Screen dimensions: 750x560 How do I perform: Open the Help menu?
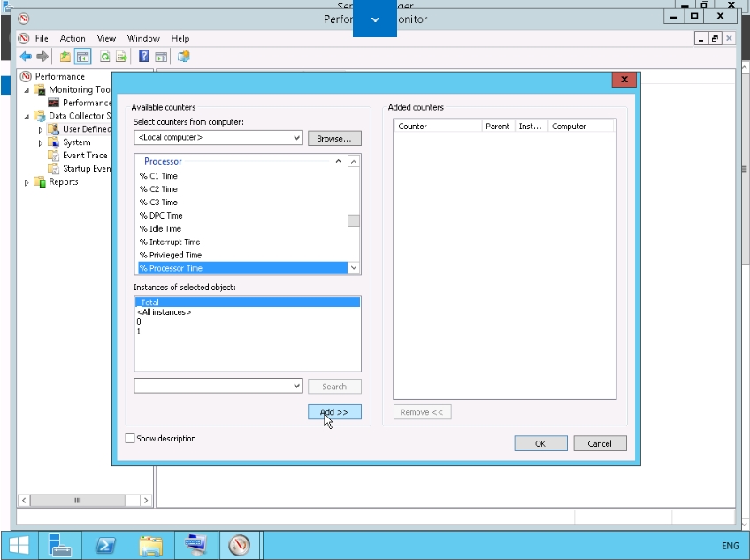[x=180, y=38]
